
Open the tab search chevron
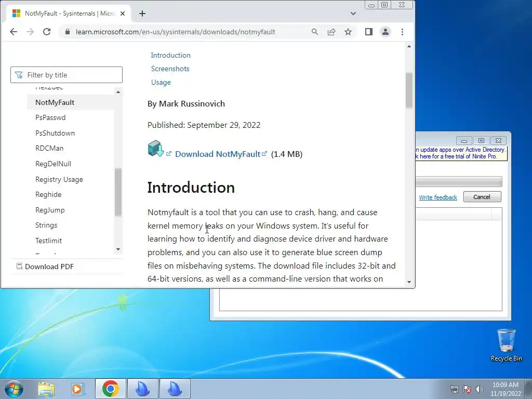pyautogui.click(x=353, y=14)
